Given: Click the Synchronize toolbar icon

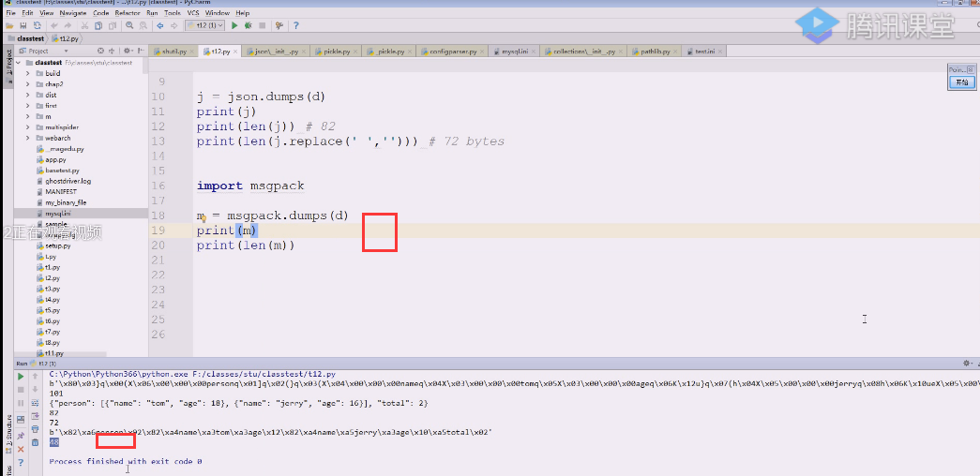Looking at the screenshot, I should [x=37, y=25].
